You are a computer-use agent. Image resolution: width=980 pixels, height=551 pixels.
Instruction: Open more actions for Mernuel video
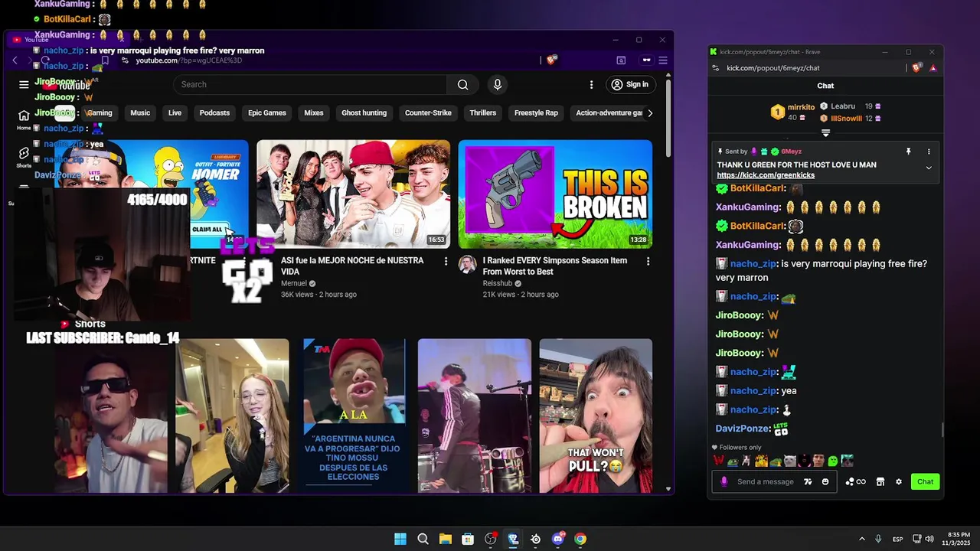[446, 261]
